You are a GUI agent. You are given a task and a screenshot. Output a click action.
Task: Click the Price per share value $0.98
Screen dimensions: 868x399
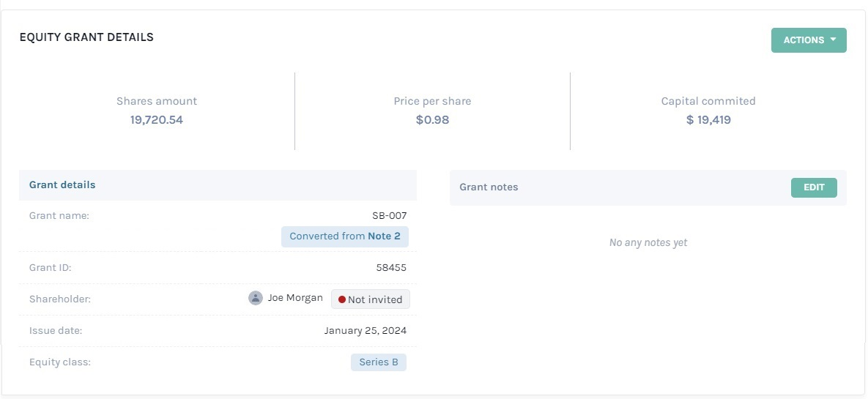coord(432,119)
